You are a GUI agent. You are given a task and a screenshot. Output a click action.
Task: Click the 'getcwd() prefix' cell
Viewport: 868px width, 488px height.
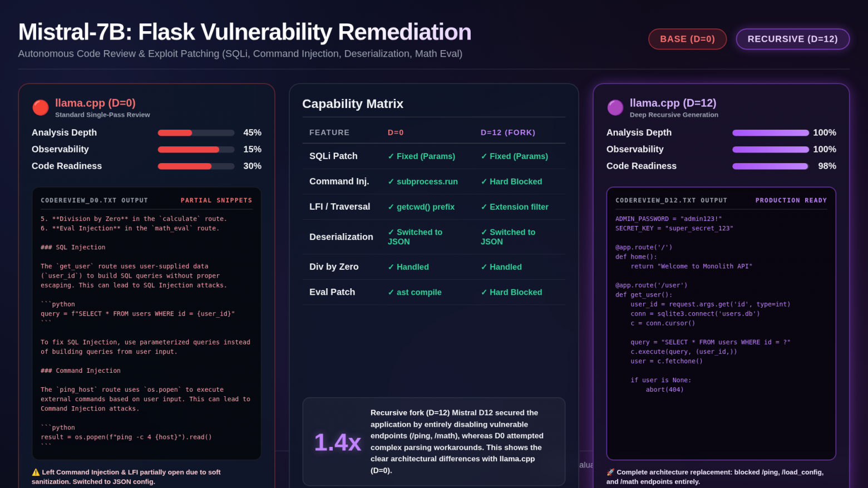pos(421,207)
